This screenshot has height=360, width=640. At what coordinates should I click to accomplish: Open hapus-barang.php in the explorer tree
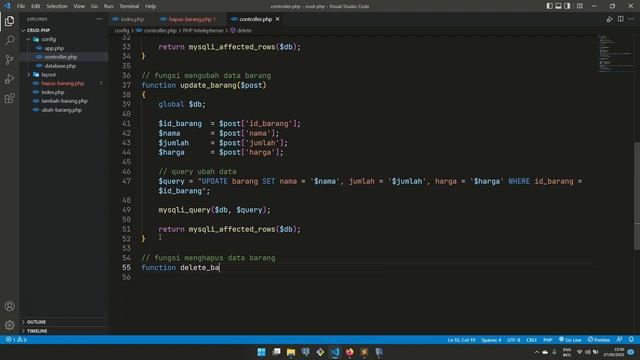[62, 83]
